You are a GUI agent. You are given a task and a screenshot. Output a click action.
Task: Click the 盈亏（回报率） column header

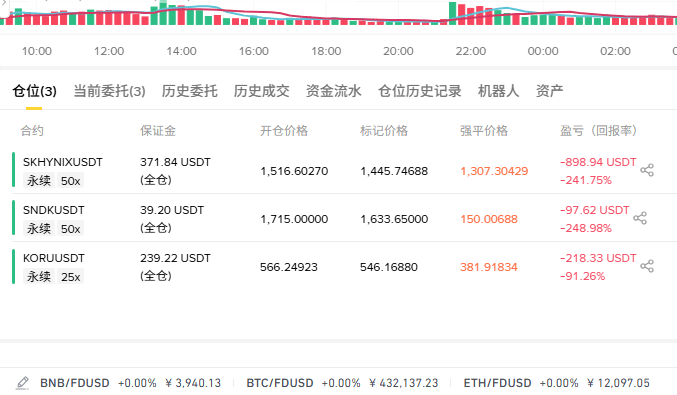coord(598,131)
